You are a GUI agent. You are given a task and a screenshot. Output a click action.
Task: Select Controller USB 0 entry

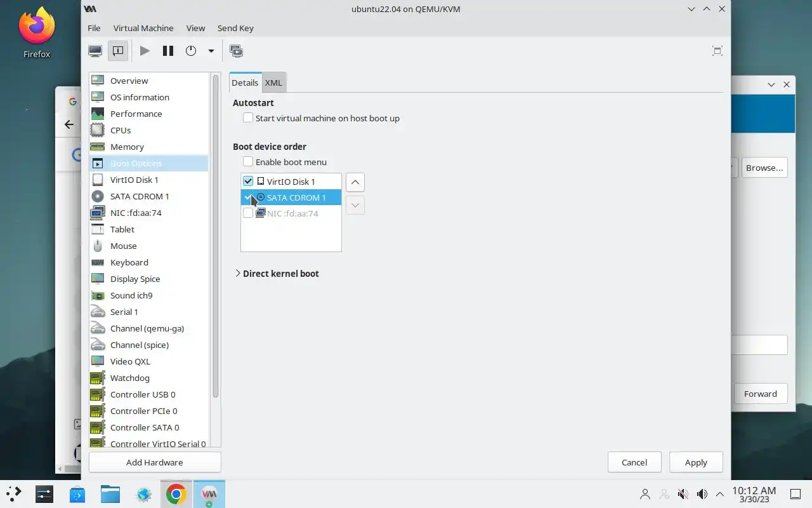148,394
